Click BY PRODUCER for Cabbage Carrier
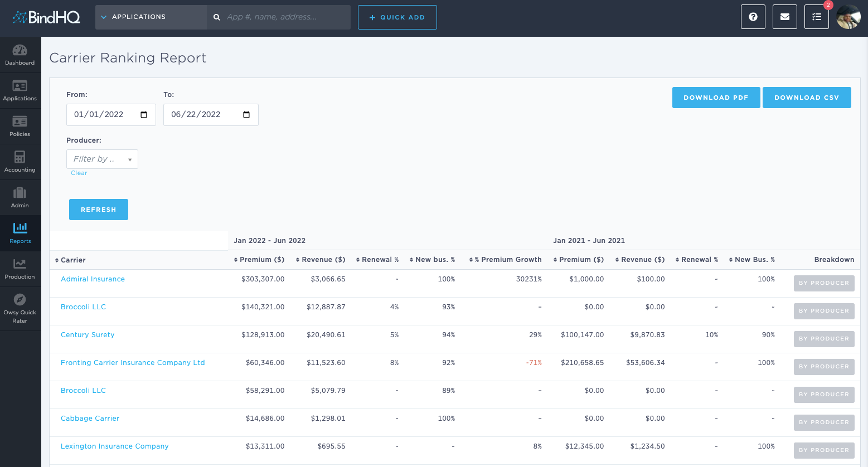Screen dimensions: 868x467 pos(824,422)
